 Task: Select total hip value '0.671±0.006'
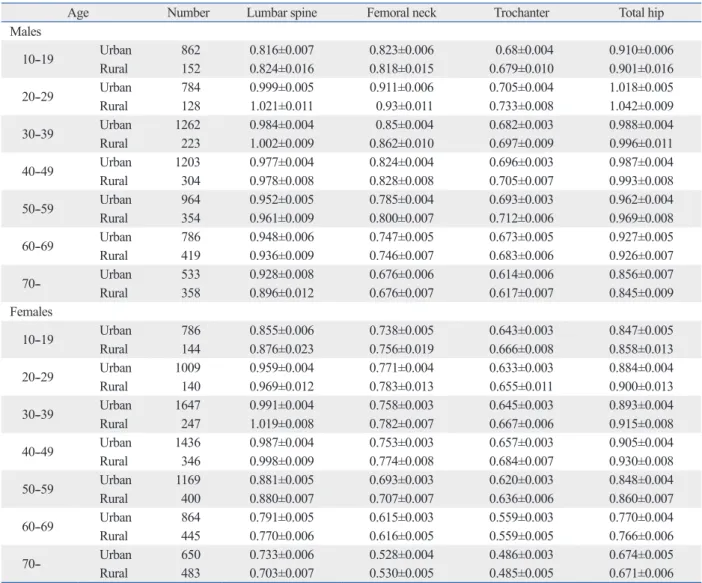point(641,573)
